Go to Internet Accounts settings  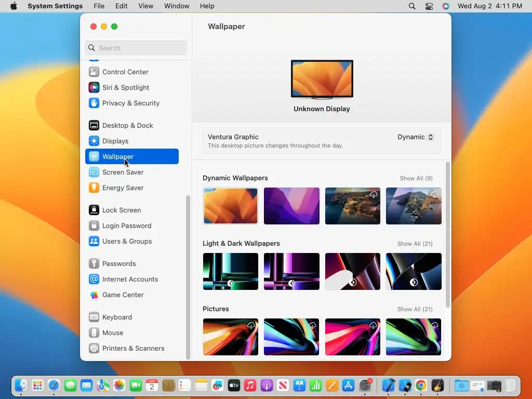[131, 280]
